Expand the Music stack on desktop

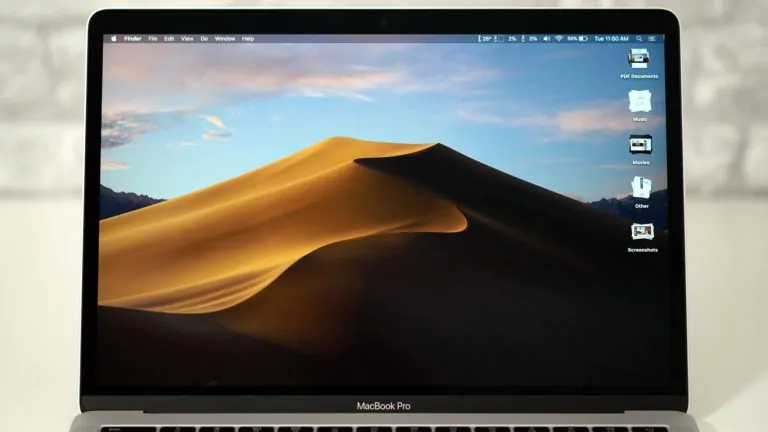[x=640, y=102]
